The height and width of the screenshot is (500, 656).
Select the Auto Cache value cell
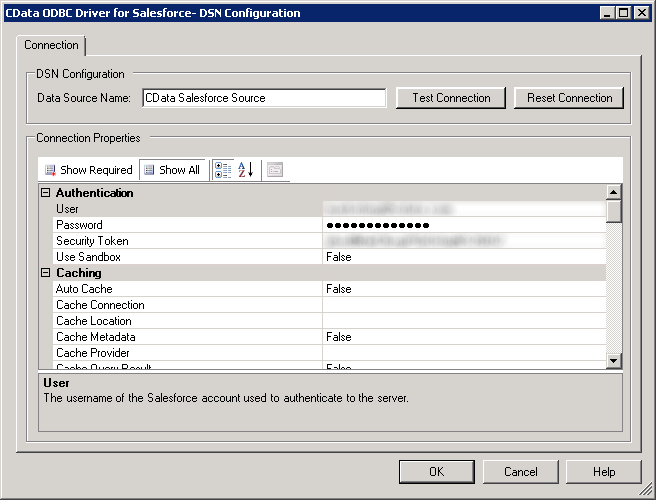pyautogui.click(x=464, y=289)
